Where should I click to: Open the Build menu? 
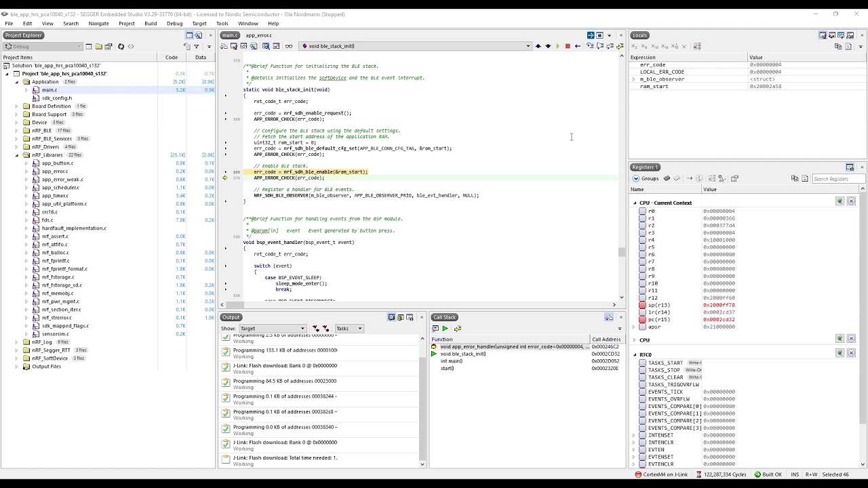[x=151, y=23]
